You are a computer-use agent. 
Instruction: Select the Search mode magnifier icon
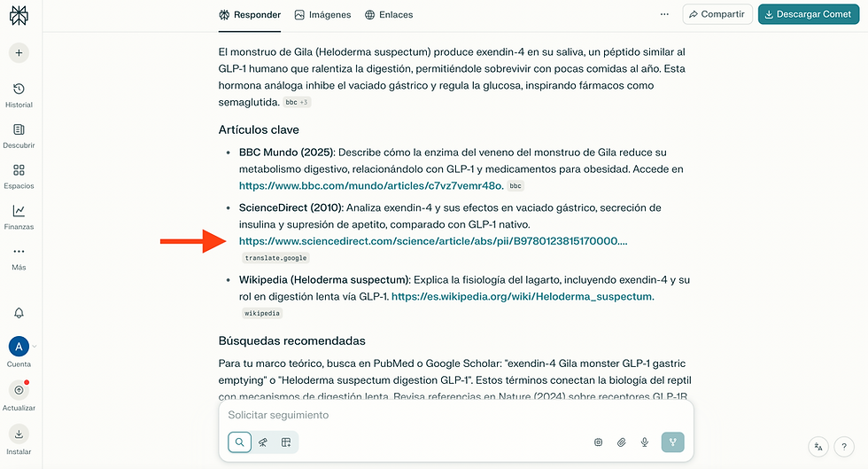pos(240,442)
